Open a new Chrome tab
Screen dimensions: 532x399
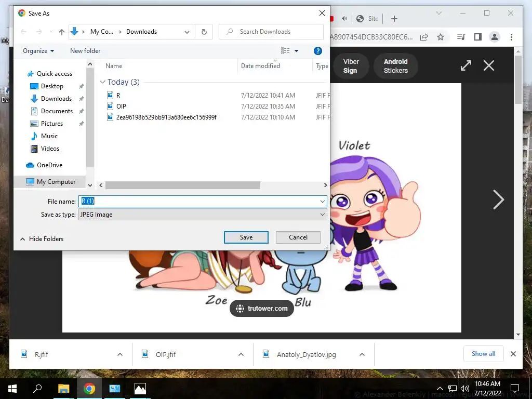point(394,19)
